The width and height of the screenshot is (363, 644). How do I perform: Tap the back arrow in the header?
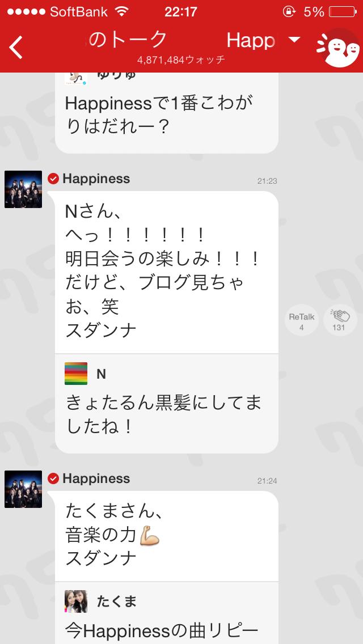point(16,47)
